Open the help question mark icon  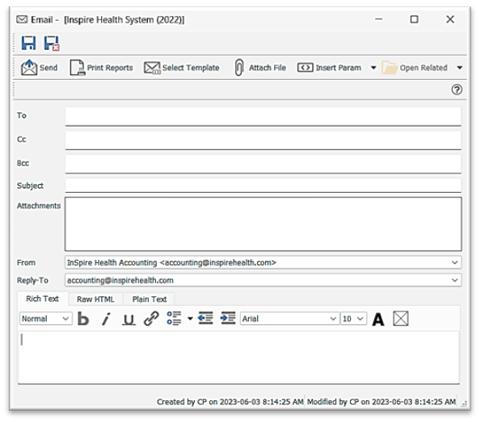click(457, 90)
